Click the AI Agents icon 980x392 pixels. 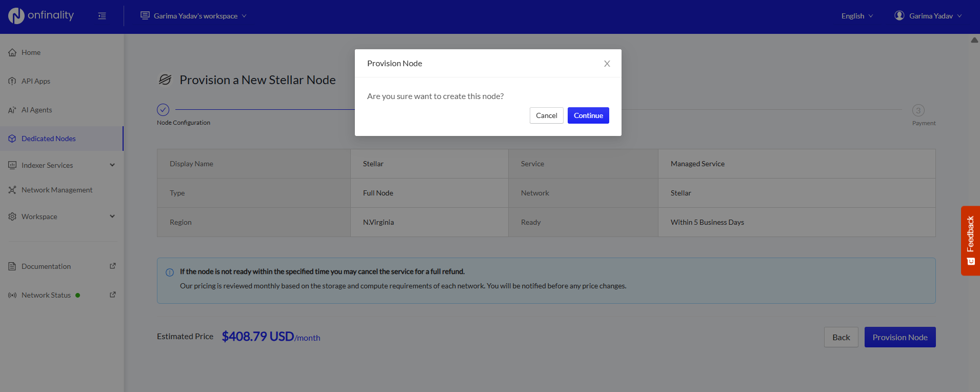click(12, 110)
